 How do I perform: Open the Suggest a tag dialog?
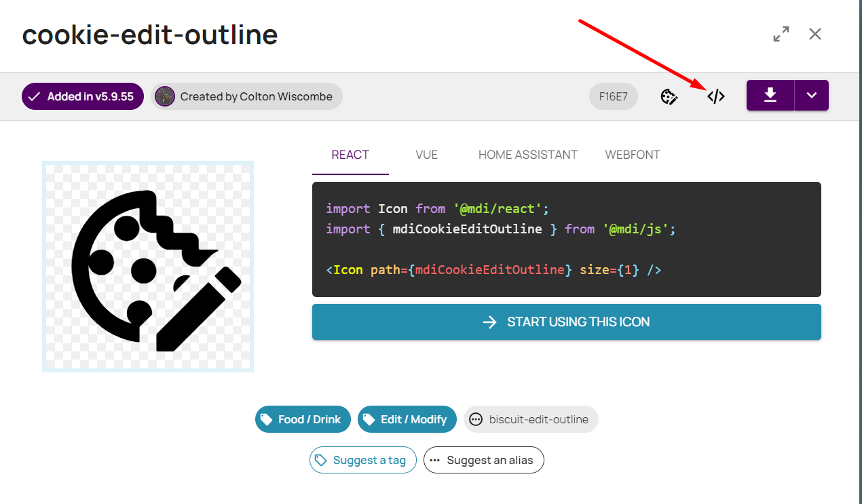click(x=362, y=460)
